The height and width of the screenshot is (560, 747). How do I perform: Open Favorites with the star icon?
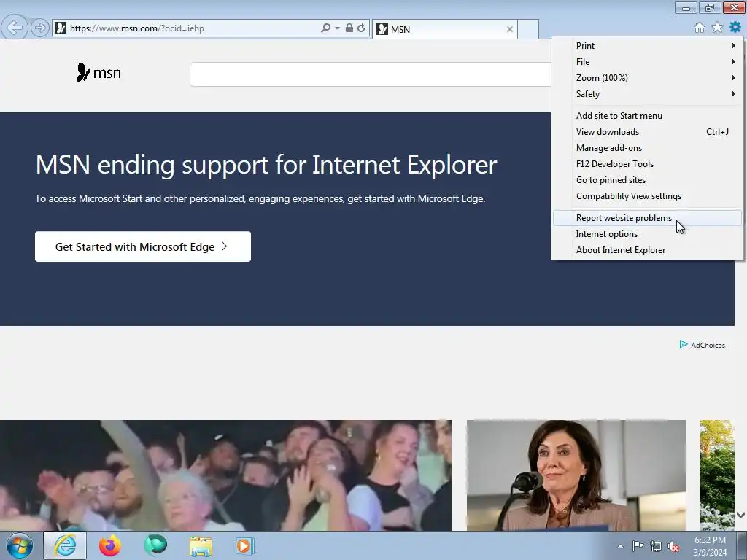click(x=717, y=28)
